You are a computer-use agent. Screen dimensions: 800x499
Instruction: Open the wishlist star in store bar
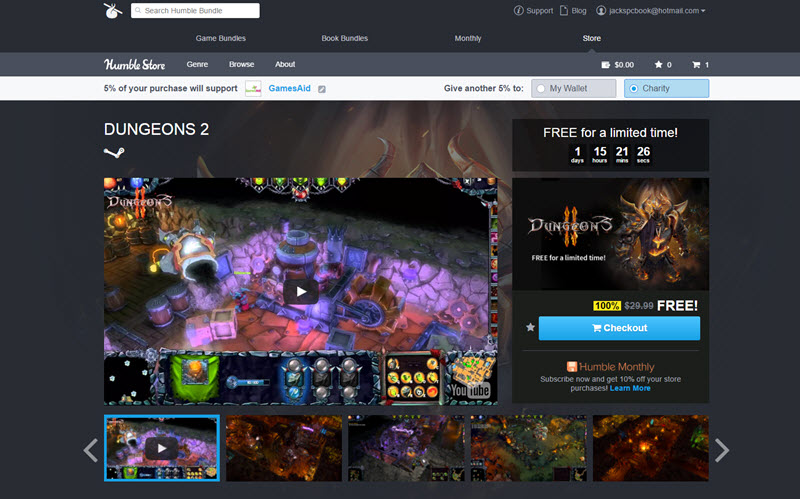pyautogui.click(x=659, y=64)
